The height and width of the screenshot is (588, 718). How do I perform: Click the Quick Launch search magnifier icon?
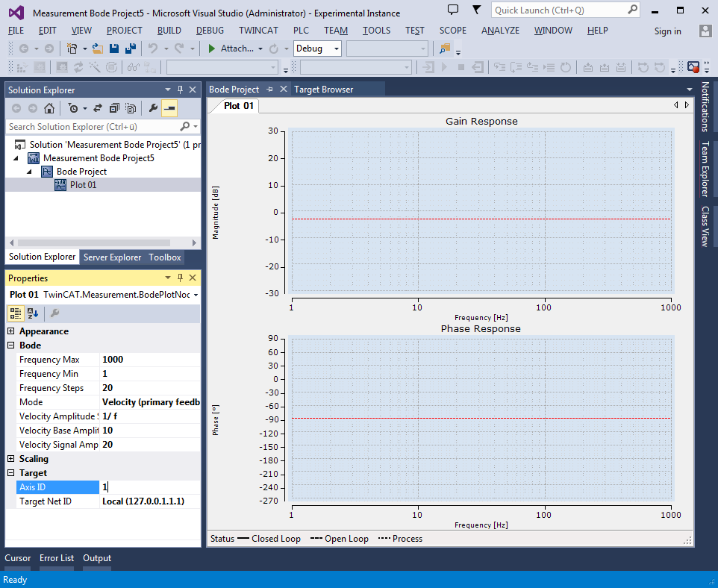click(x=632, y=10)
